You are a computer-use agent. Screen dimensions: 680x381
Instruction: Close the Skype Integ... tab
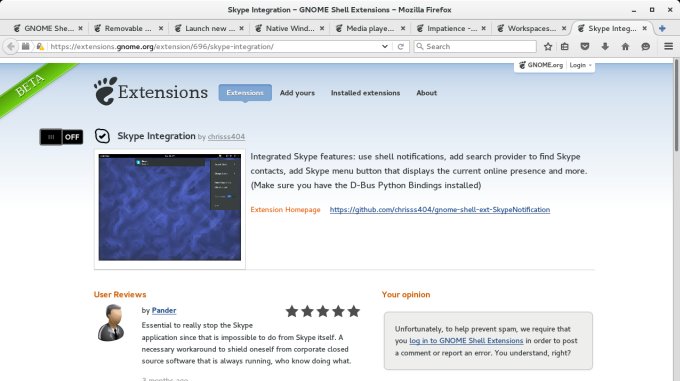644,29
